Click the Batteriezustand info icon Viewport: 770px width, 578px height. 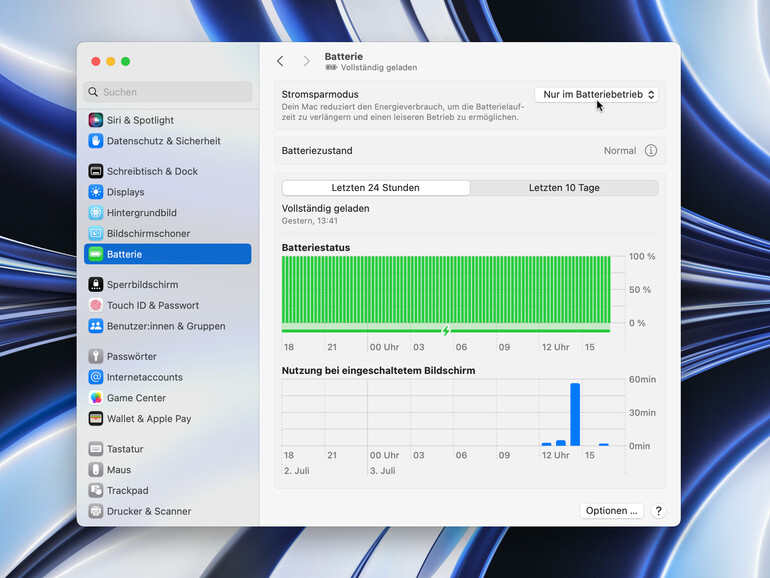click(650, 151)
